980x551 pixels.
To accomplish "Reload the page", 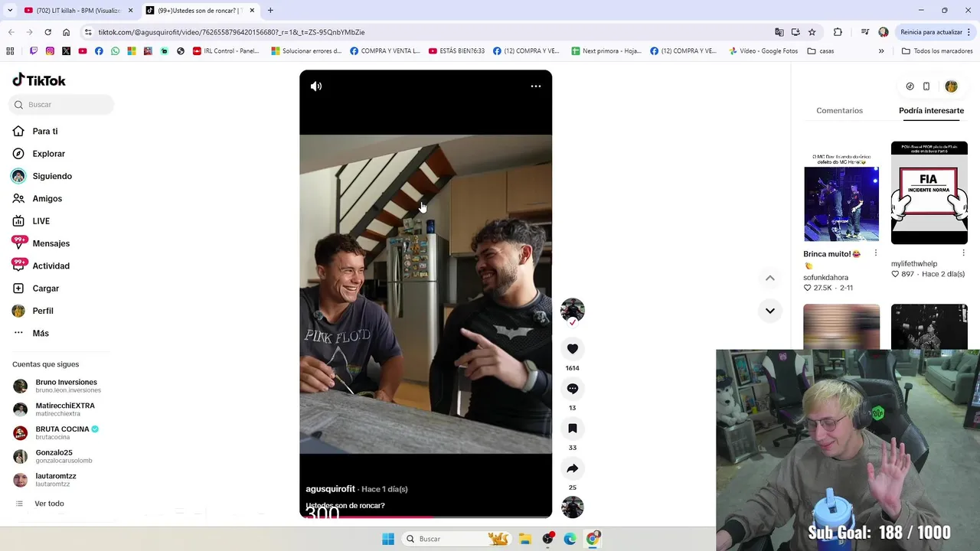I will tap(47, 32).
